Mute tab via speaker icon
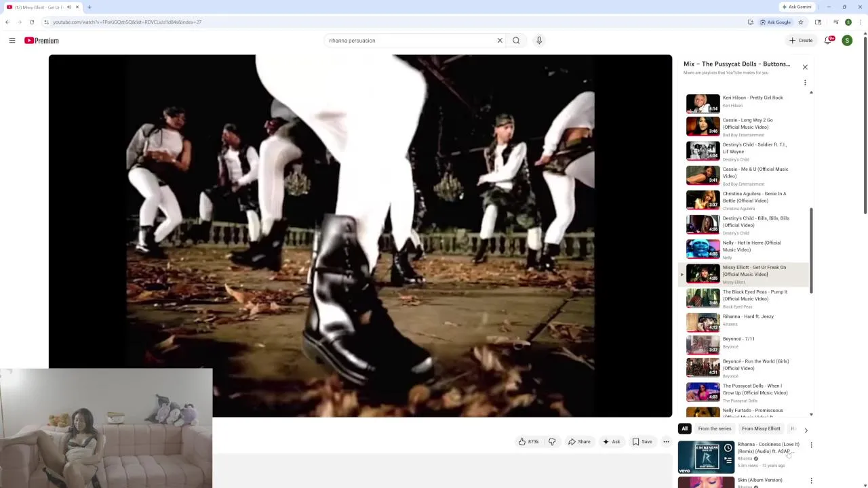Viewport: 868px width, 488px height. coord(68,7)
